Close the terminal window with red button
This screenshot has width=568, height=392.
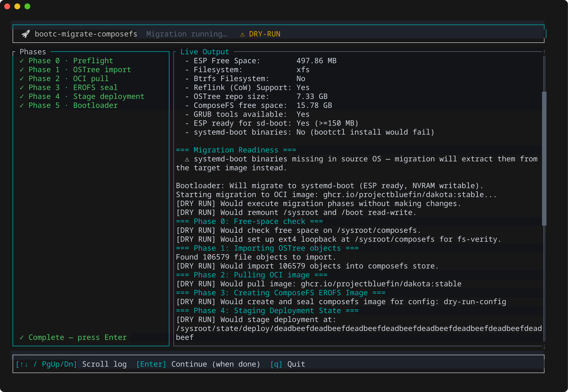(x=7, y=6)
